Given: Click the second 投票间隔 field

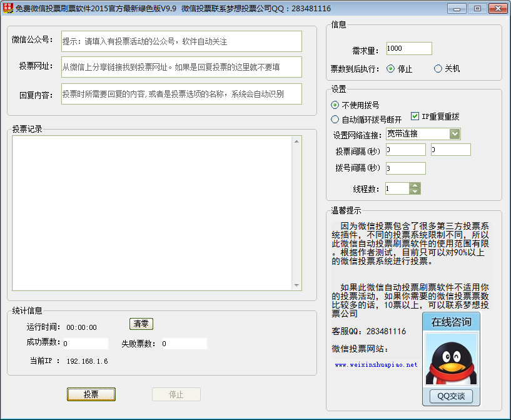Looking at the screenshot, I should [451, 150].
